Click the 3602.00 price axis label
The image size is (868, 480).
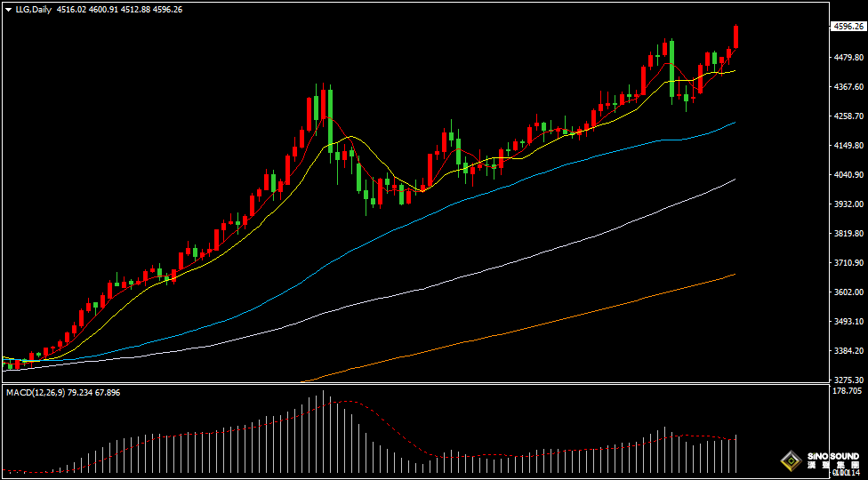[x=846, y=292]
